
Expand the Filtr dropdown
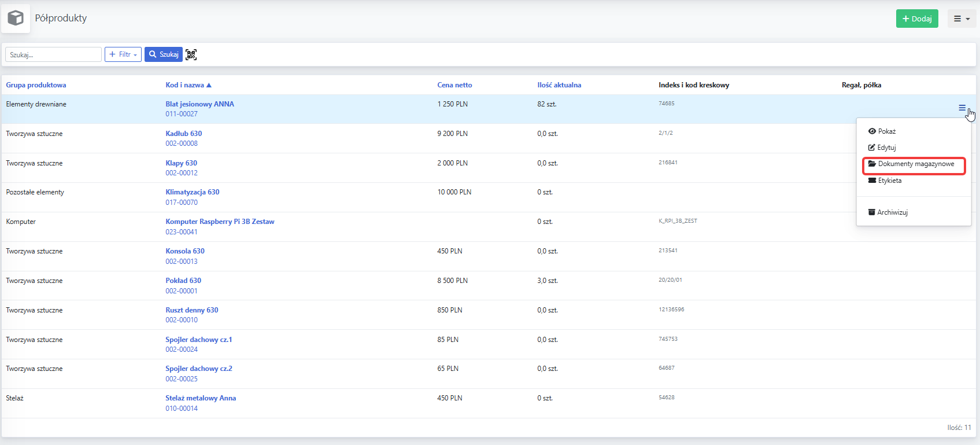123,54
